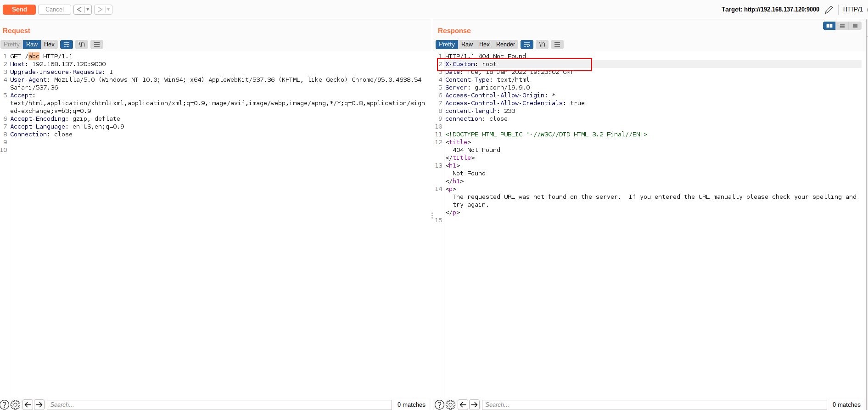Click the Host header value 192.168.137.120:9000
The height and width of the screenshot is (410, 868).
pyautogui.click(x=69, y=64)
